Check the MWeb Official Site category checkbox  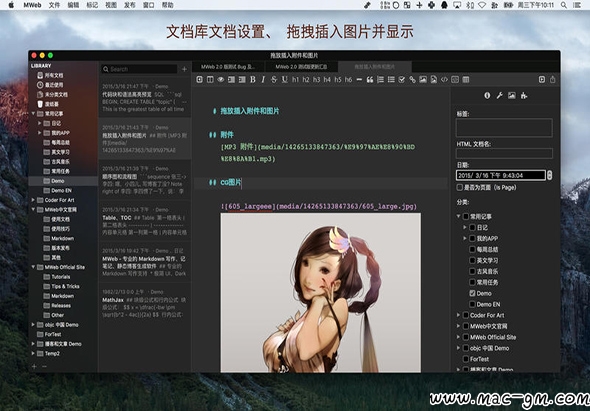click(x=465, y=337)
